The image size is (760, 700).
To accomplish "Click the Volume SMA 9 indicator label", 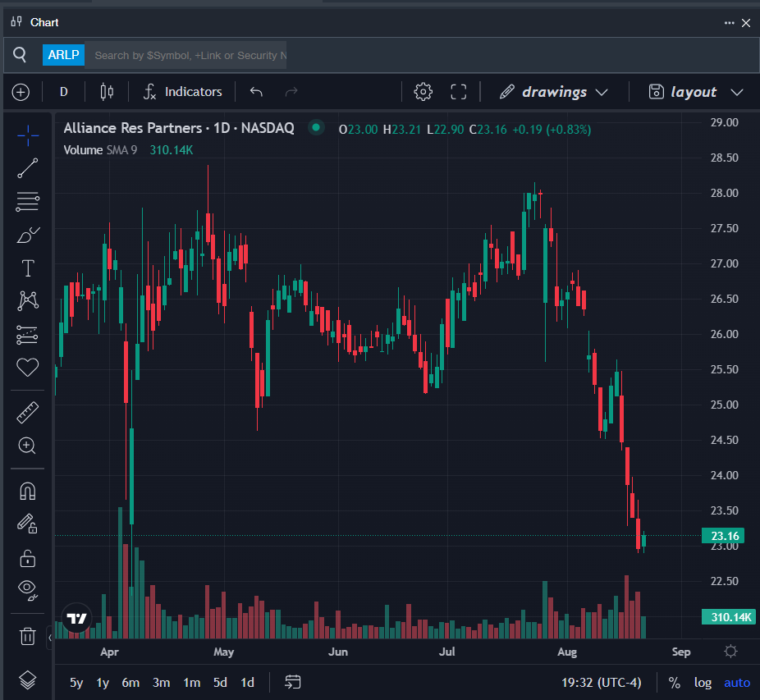I will click(100, 150).
